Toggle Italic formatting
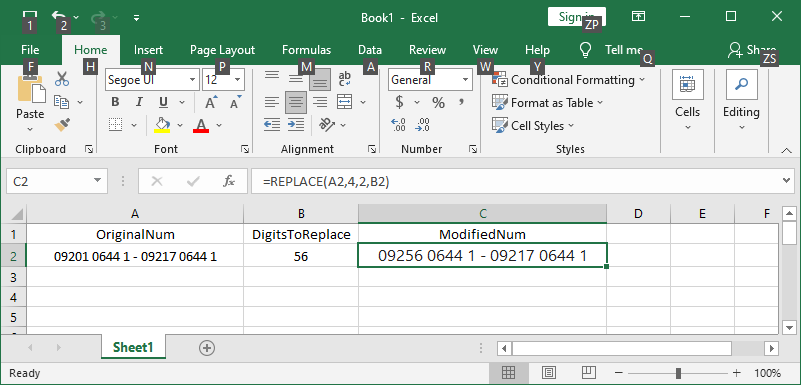 [x=139, y=102]
